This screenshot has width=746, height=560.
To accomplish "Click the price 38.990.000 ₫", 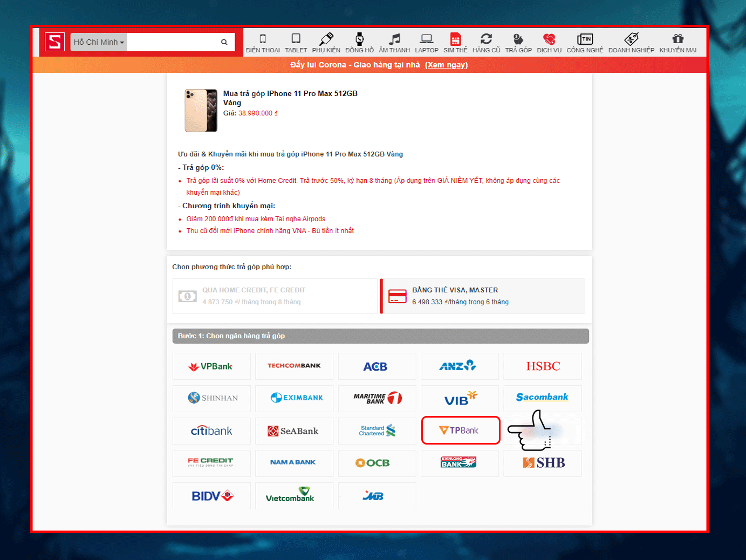I will 258,113.
